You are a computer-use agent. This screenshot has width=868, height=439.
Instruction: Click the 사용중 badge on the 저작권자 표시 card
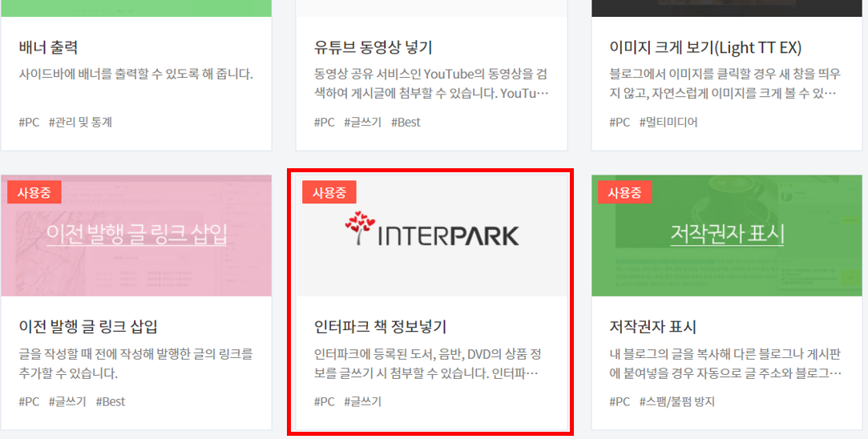coord(625,192)
